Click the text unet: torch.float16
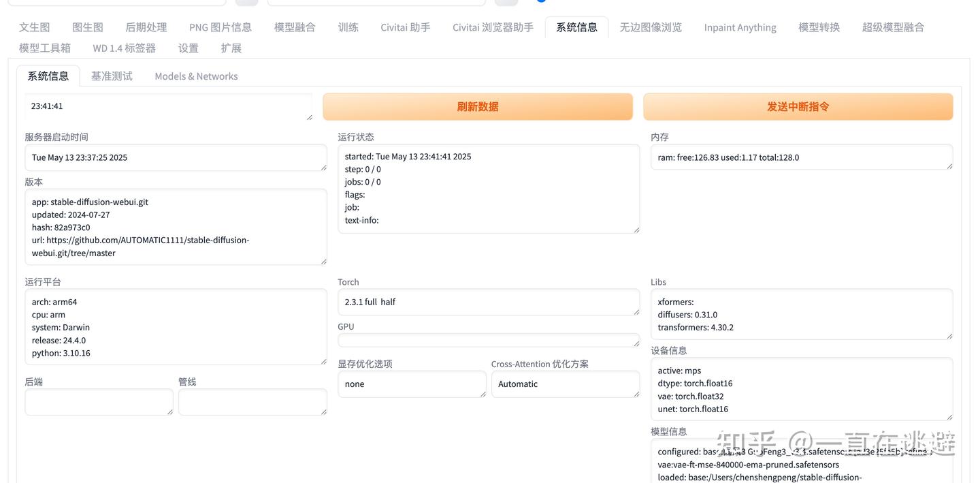The width and height of the screenshot is (980, 483). tap(693, 409)
